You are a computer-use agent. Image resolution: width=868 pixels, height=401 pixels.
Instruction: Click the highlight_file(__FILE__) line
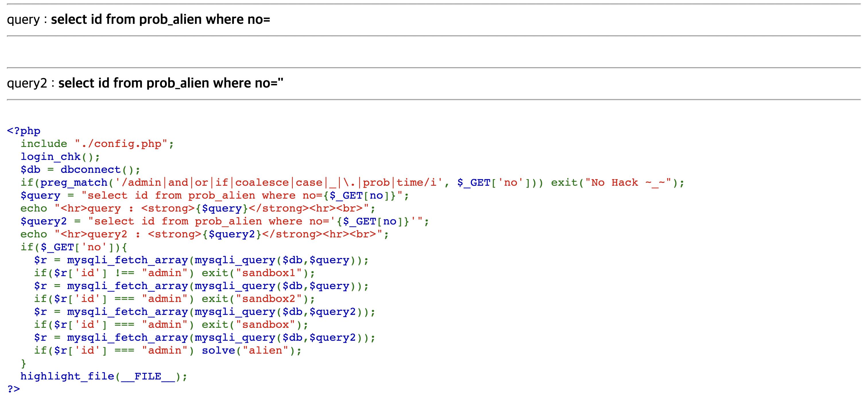click(x=103, y=376)
